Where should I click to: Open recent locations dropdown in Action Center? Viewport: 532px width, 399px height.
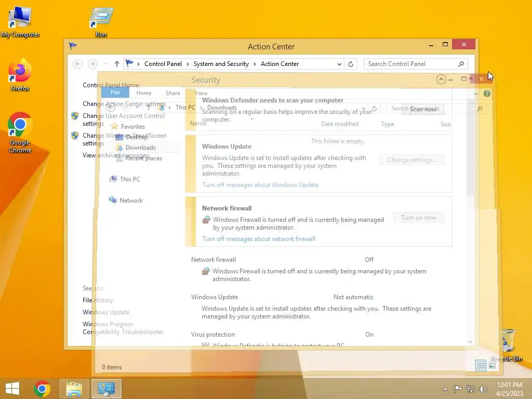pyautogui.click(x=105, y=64)
